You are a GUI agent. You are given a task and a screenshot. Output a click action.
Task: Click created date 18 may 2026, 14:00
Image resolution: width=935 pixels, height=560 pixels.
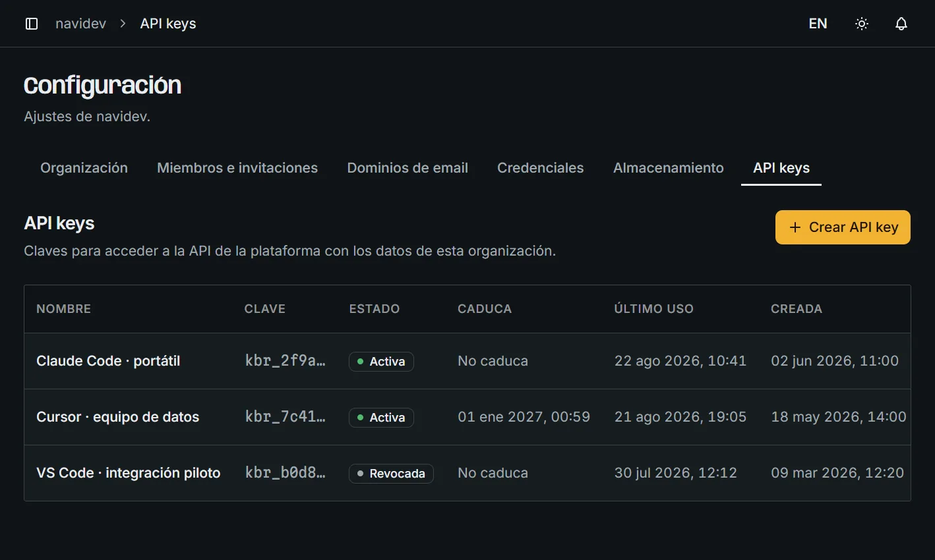[839, 417]
